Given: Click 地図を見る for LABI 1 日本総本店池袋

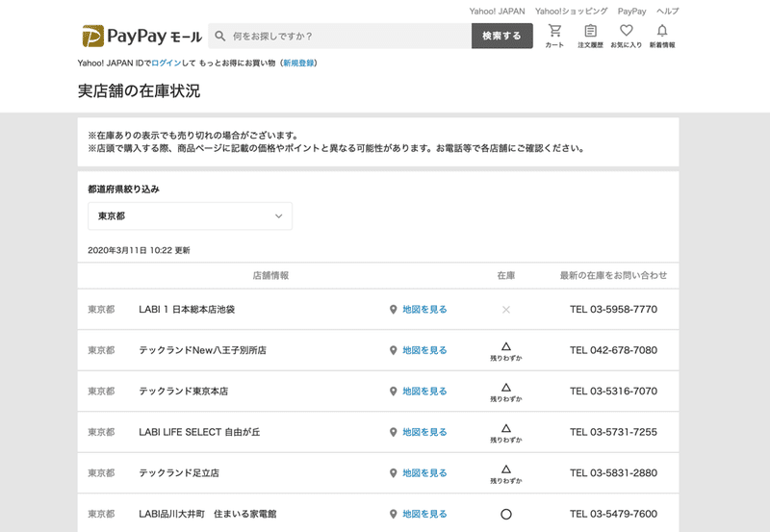Looking at the screenshot, I should point(424,310).
